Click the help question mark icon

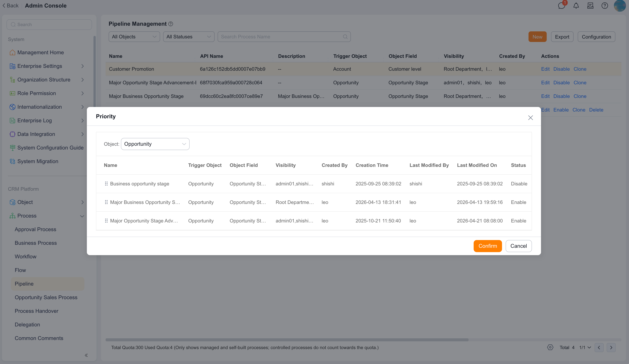point(605,5)
